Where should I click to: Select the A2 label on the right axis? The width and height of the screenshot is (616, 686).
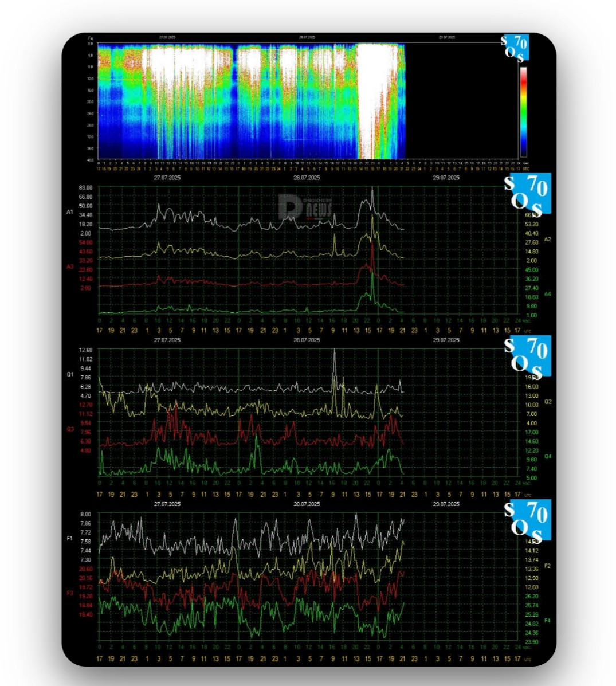547,239
